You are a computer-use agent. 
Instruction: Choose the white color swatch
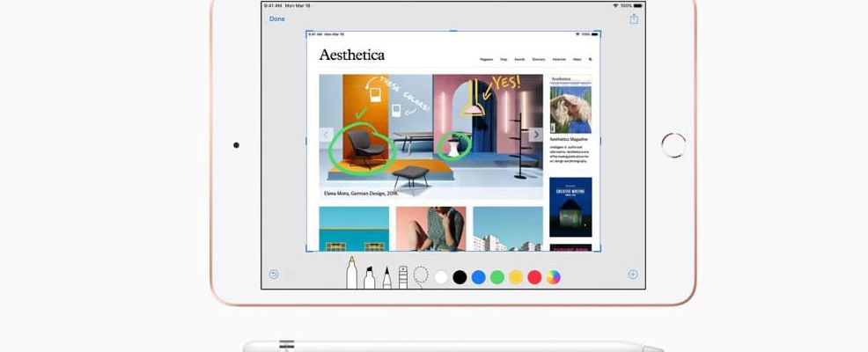coord(441,277)
